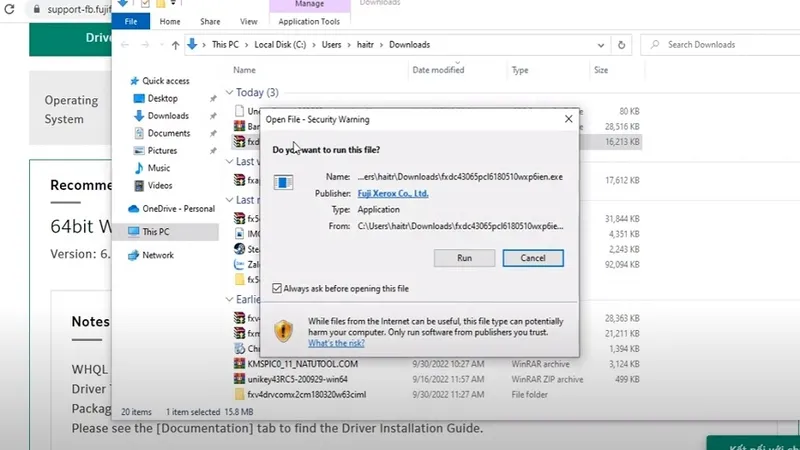
Task: Open the Downloads icon in navigation pane
Action: pyautogui.click(x=139, y=116)
